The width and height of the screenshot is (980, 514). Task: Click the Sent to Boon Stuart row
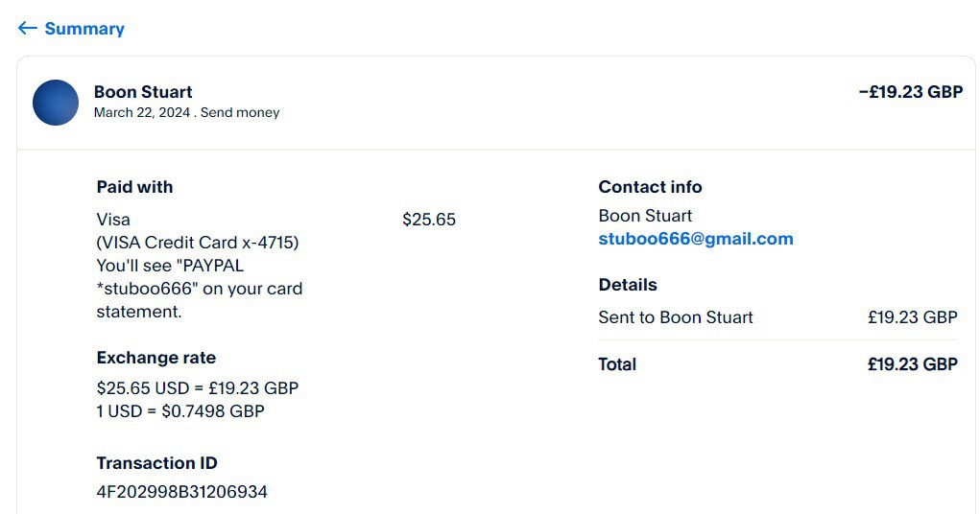tap(676, 317)
